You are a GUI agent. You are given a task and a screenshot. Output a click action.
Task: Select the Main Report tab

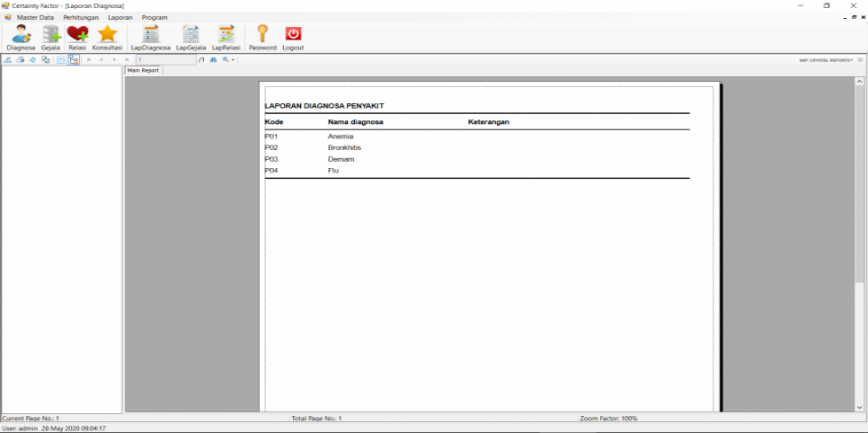point(143,70)
